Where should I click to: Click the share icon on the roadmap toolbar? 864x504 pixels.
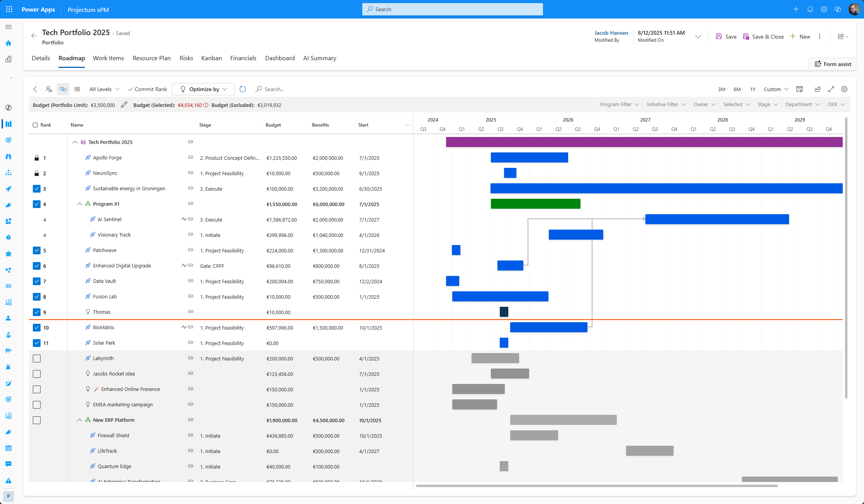(818, 89)
